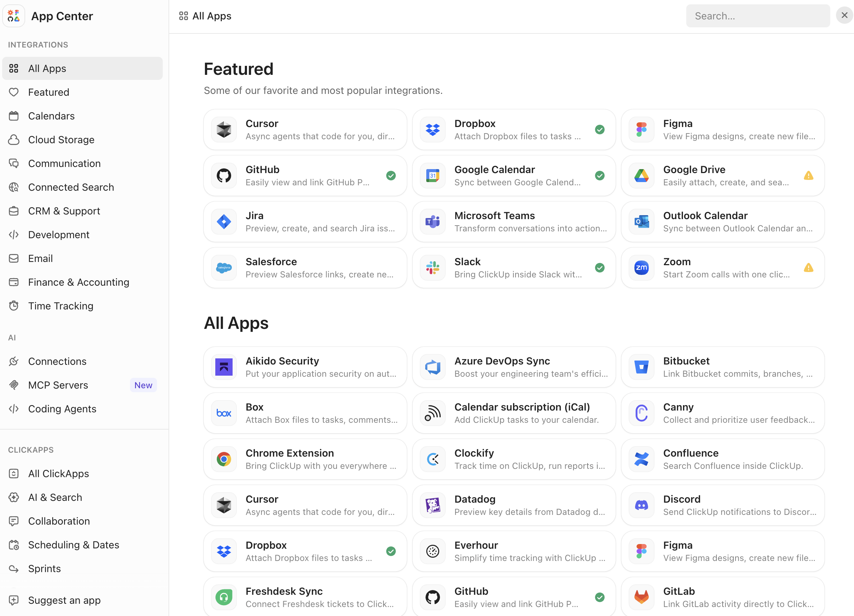Screen dimensions: 854x616
Task: Click the Clockify logo icon
Action: coord(433,459)
